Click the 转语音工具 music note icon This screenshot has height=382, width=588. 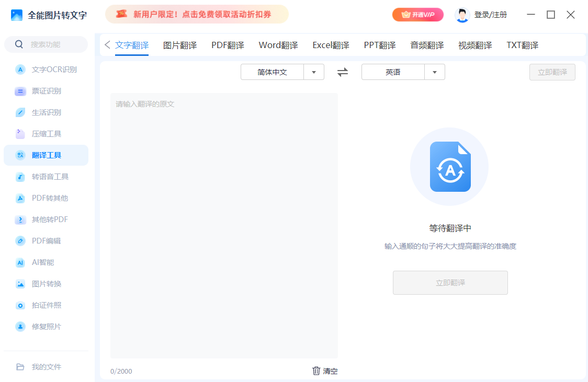click(20, 177)
